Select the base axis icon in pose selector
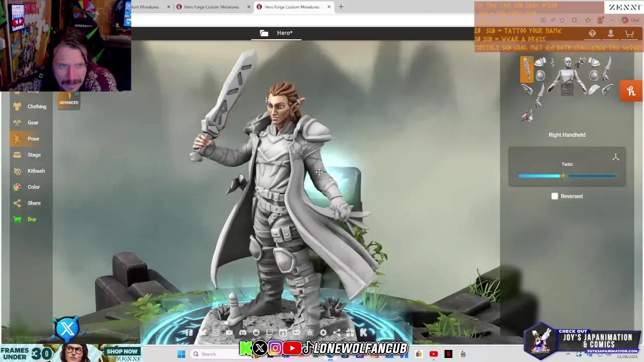This screenshot has width=644, height=362. [x=526, y=116]
